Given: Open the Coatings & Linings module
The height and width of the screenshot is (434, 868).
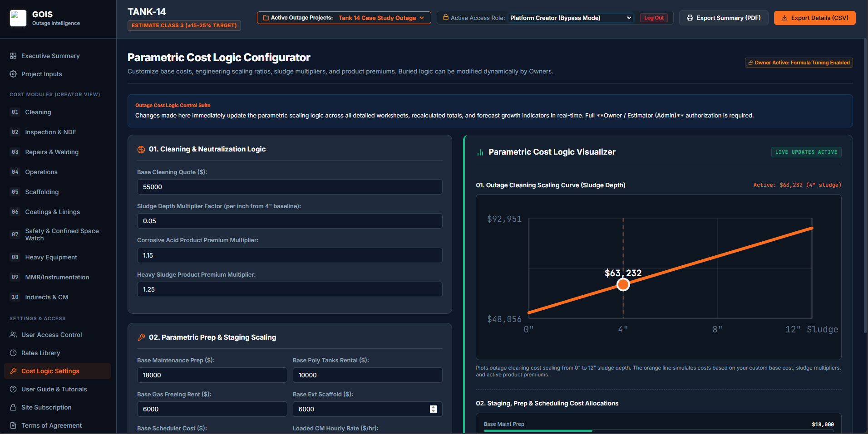Looking at the screenshot, I should click(57, 212).
